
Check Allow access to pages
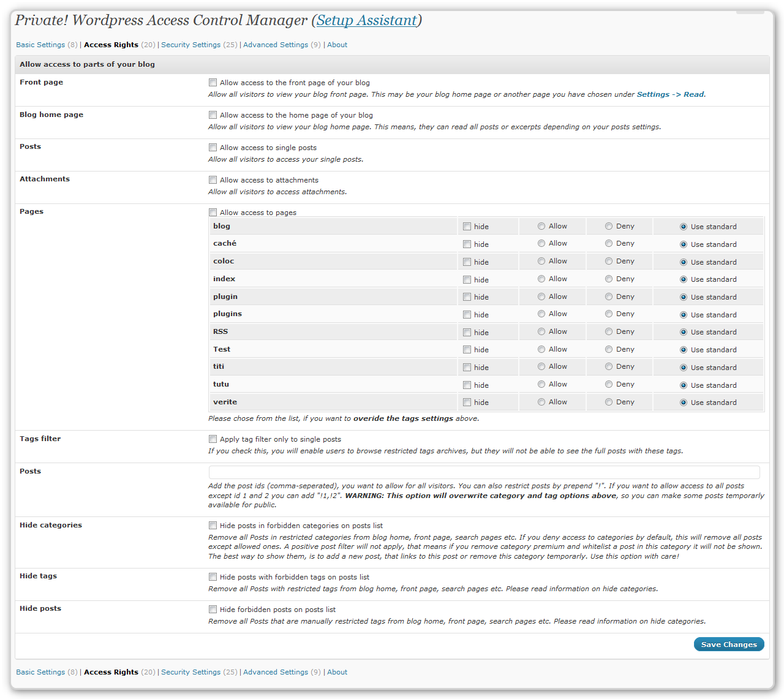[213, 212]
